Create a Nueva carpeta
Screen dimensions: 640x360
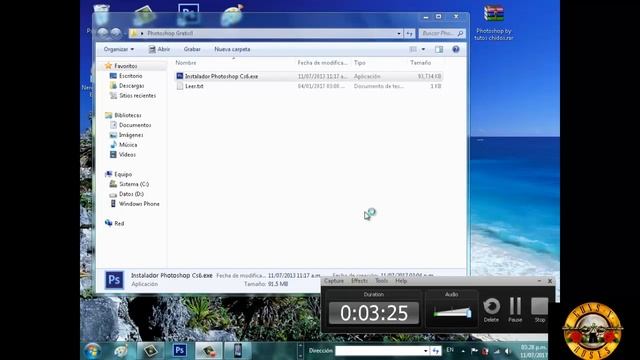pos(232,49)
